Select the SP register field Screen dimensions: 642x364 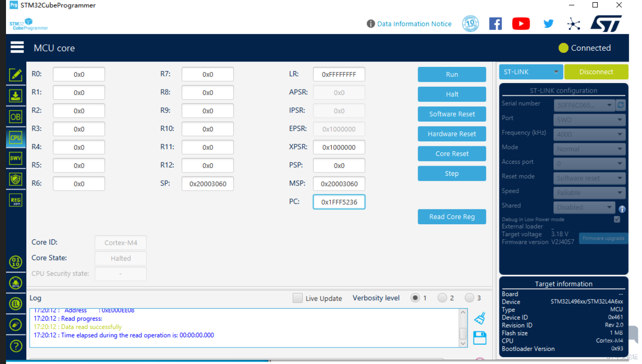click(208, 184)
